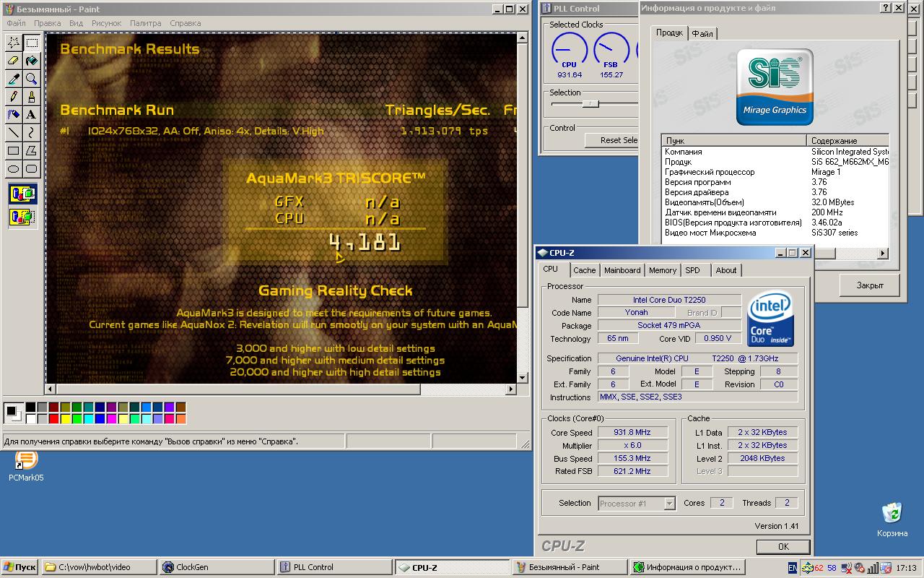Open the Справка menu in Paint
This screenshot has height=578, width=924.
pyautogui.click(x=185, y=23)
